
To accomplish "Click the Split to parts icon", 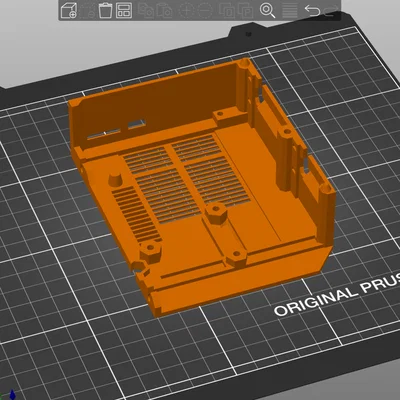I will [246, 10].
